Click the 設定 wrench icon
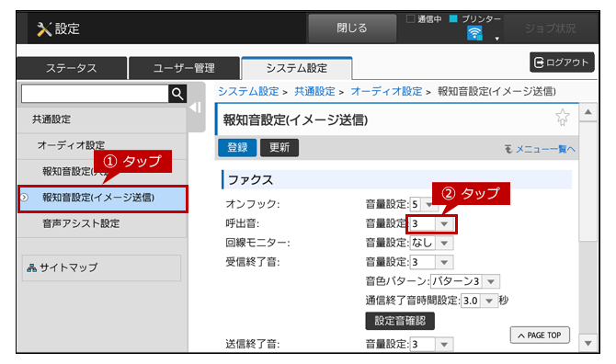616x364 pixels. point(44,29)
